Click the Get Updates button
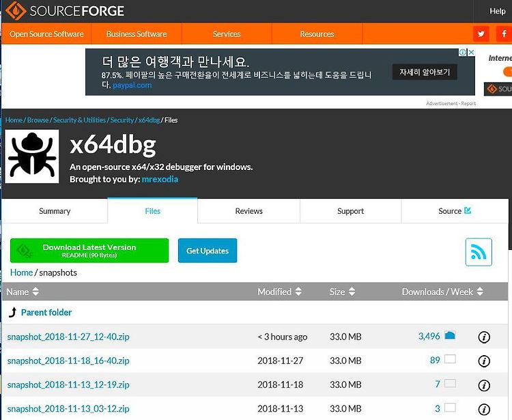Viewport: 512px width, 420px height. click(x=208, y=251)
